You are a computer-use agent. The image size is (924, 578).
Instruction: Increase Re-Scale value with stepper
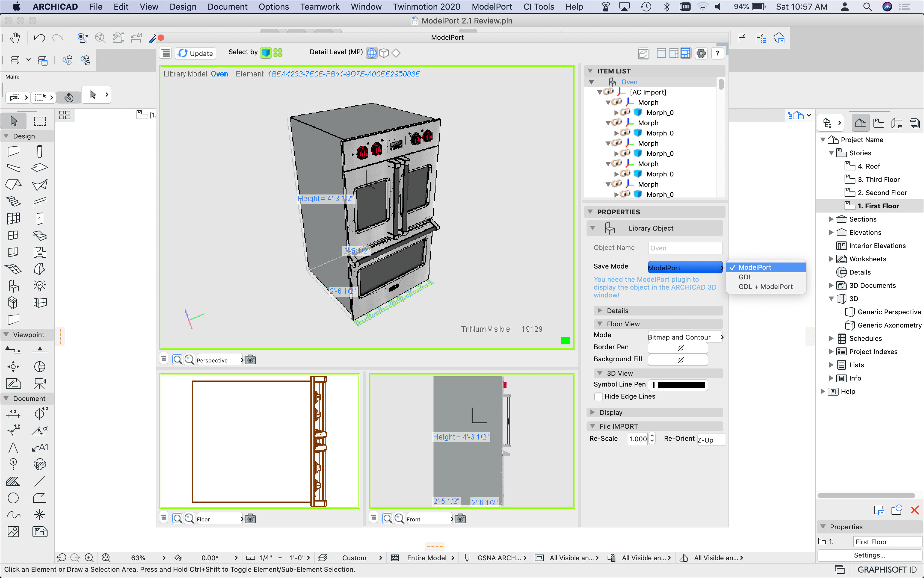click(652, 435)
